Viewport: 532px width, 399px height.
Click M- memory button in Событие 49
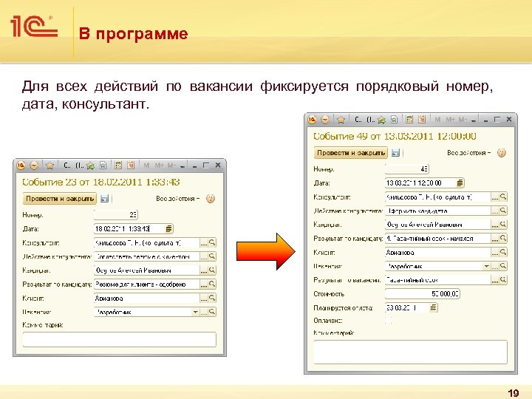coord(462,120)
